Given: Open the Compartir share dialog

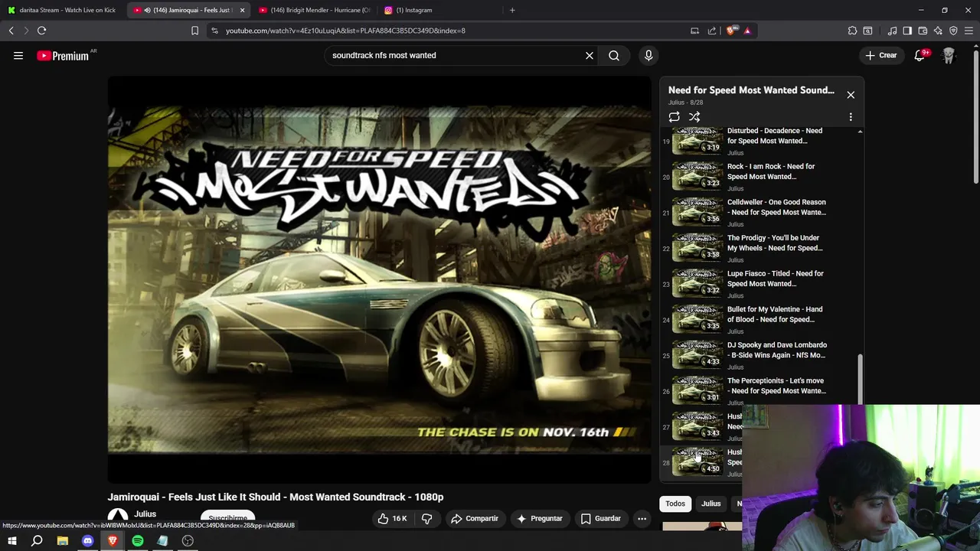Looking at the screenshot, I should pyautogui.click(x=474, y=519).
